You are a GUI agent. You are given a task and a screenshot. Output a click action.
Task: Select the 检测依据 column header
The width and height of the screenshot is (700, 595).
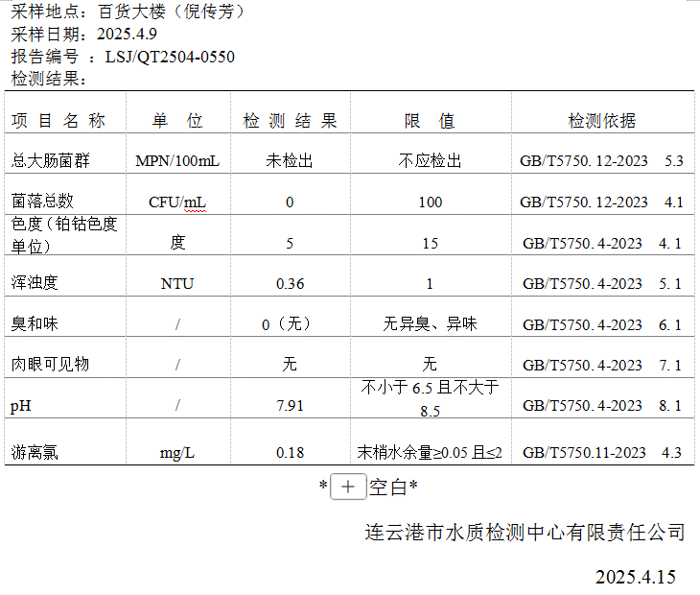point(601,121)
